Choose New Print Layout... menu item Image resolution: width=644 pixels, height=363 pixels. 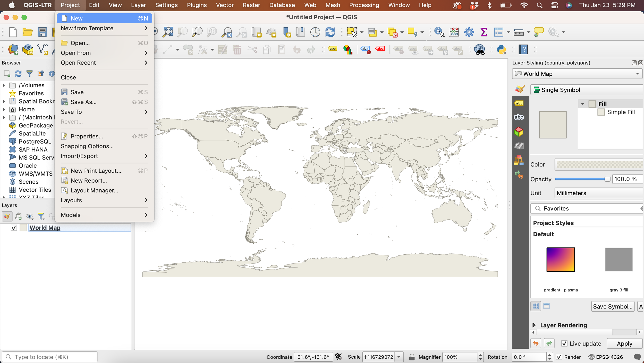coord(104,171)
